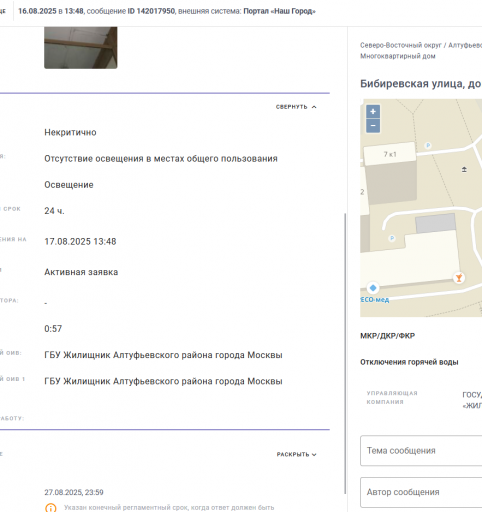Viewport: 482px width, 512px height.
Task: Zoom out the map with minus button
Action: [x=373, y=126]
